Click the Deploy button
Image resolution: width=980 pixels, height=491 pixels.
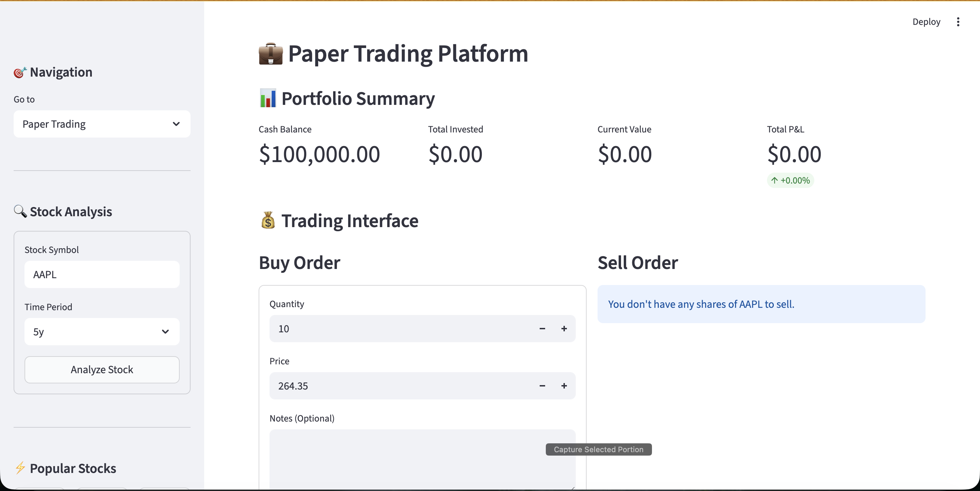pos(926,22)
